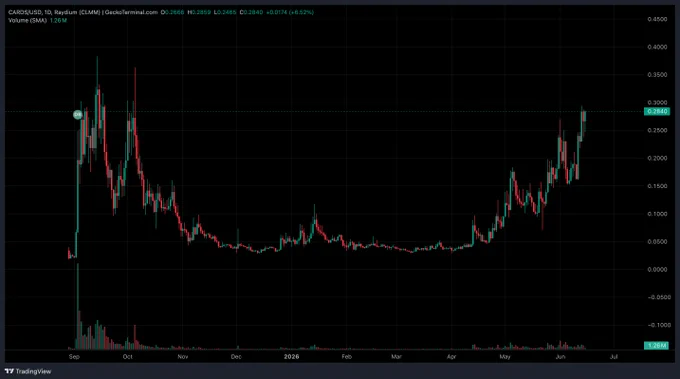Screen dimensions: 680x379
Task: Click the Mar label on time axis
Action: 396,357
